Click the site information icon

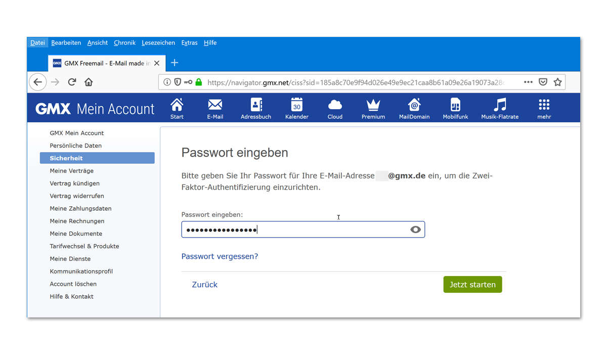(x=167, y=82)
